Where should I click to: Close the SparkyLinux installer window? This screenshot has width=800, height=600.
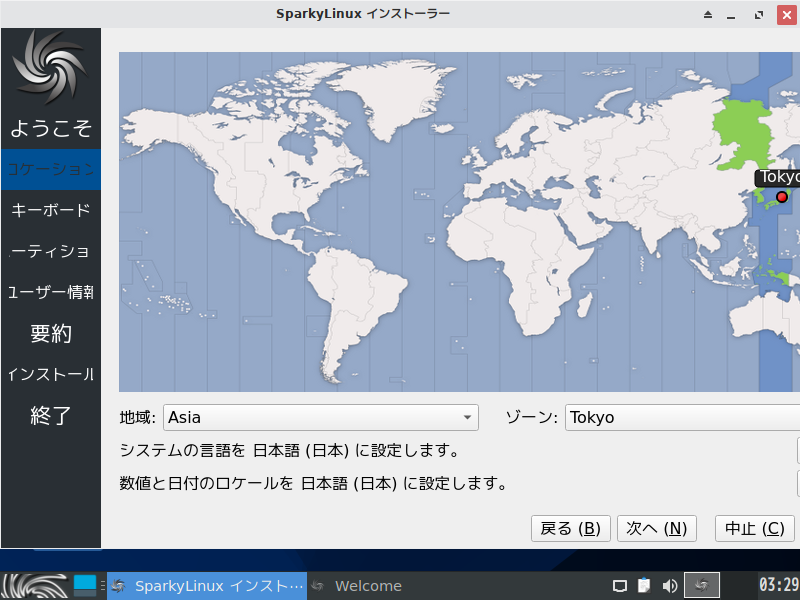787,15
